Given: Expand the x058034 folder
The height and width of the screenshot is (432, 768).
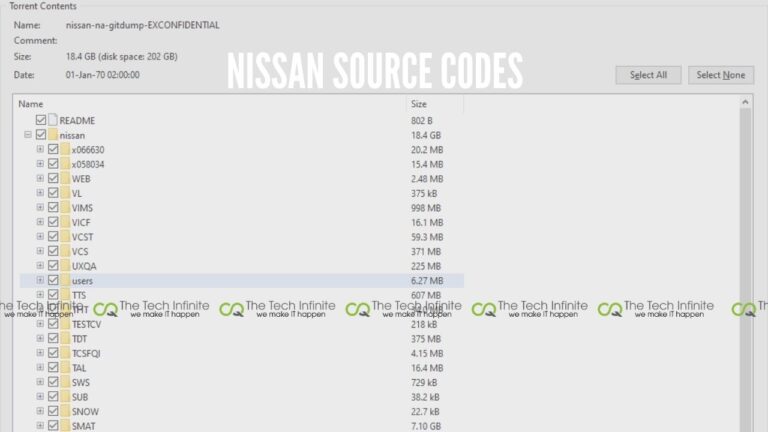Looking at the screenshot, I should tap(40, 164).
